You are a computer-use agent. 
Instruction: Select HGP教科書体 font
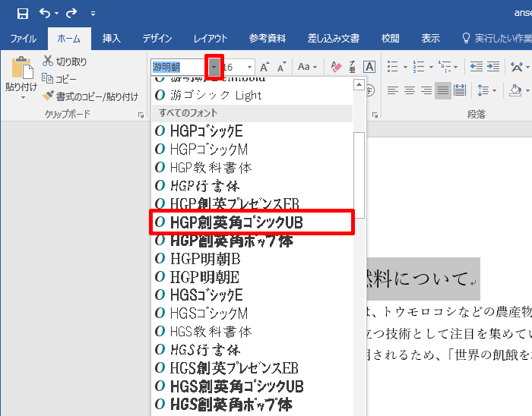coord(252,167)
